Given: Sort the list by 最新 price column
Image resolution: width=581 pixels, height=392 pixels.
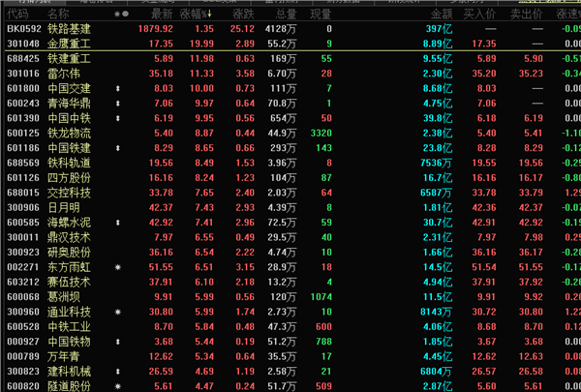Looking at the screenshot, I should pyautogui.click(x=161, y=15).
